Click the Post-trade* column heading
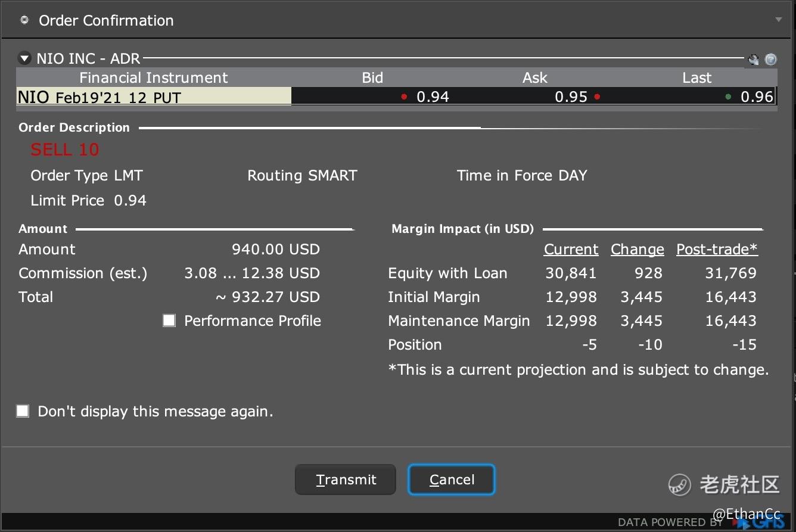796x532 pixels. pos(717,249)
